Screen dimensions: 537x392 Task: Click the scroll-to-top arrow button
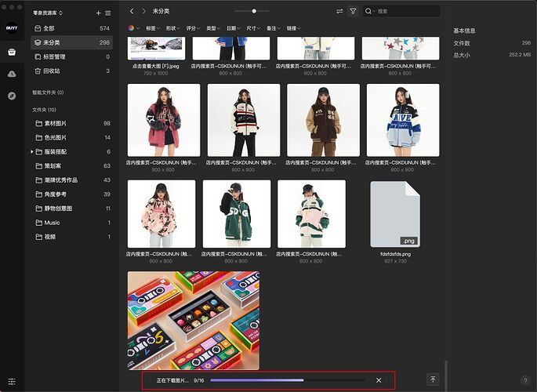pyautogui.click(x=432, y=379)
